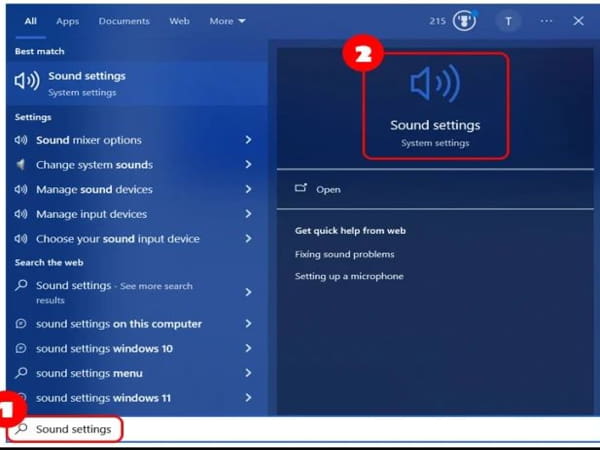The width and height of the screenshot is (600, 450).
Task: Open the rewards trophy badge icon
Action: (464, 21)
